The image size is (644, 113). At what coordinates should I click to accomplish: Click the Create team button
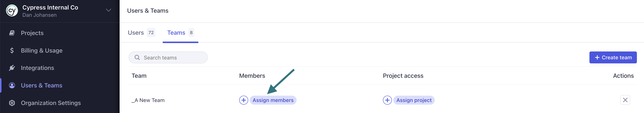[613, 57]
